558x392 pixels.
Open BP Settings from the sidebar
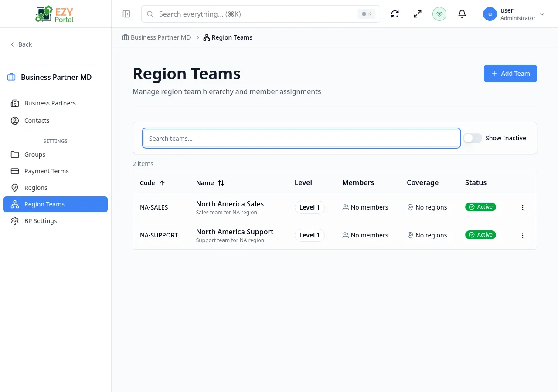point(41,221)
